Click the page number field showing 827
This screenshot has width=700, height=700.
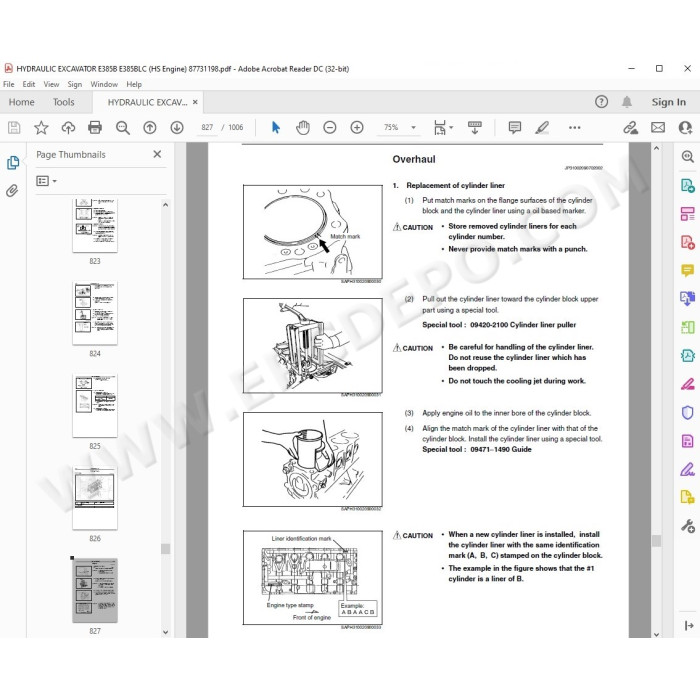pos(207,128)
